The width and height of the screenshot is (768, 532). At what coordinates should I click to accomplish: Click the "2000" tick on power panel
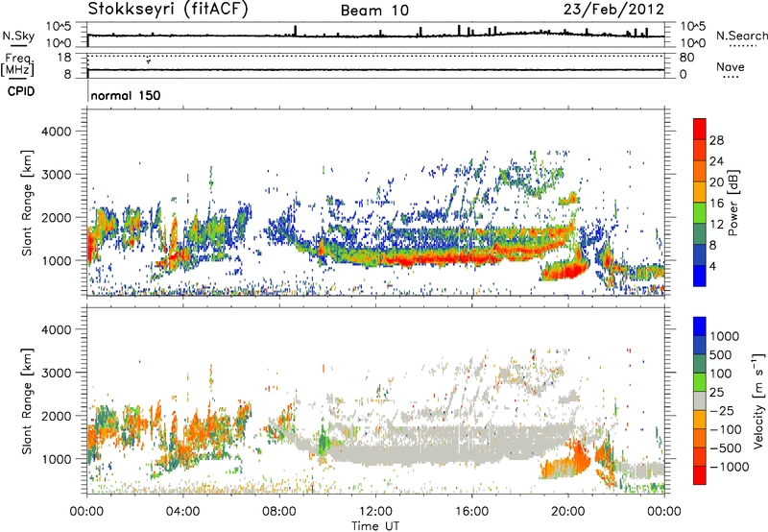click(x=56, y=217)
